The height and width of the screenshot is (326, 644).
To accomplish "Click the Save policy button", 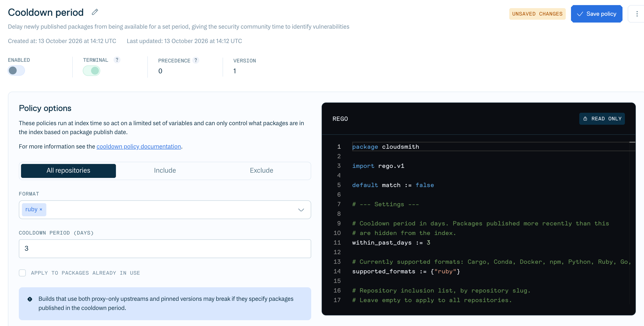I will pyautogui.click(x=597, y=14).
